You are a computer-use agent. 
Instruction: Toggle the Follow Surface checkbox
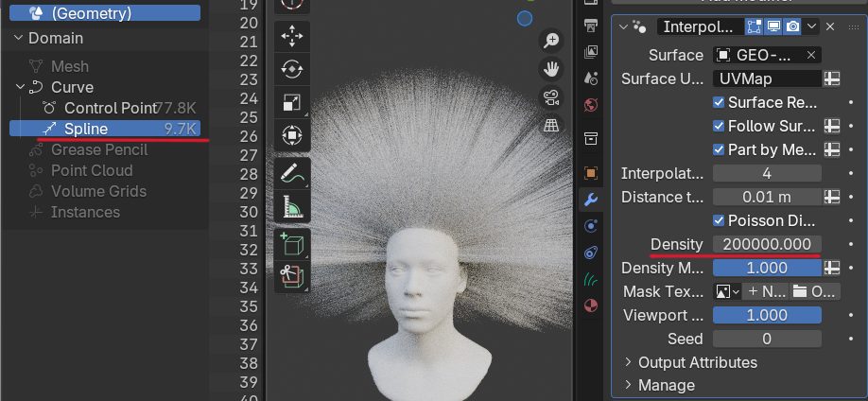point(719,126)
